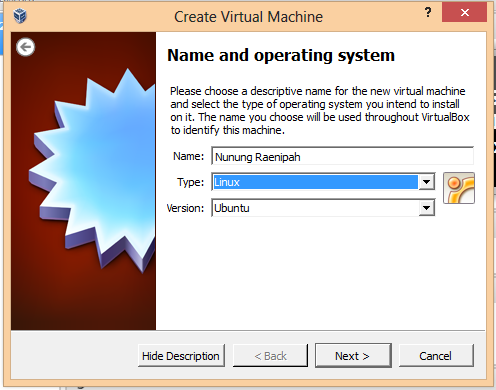Click the "Version:" label
This screenshot has width=496, height=390.
[185, 208]
